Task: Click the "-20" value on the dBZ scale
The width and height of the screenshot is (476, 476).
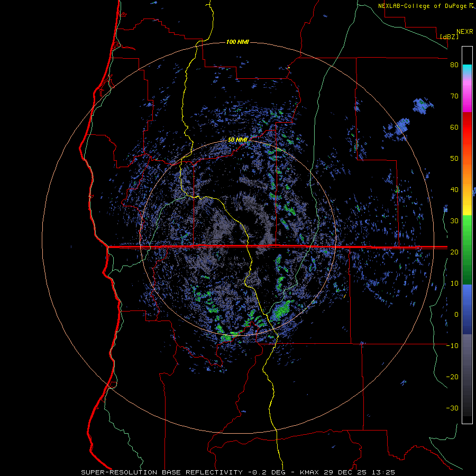Action: [452, 377]
